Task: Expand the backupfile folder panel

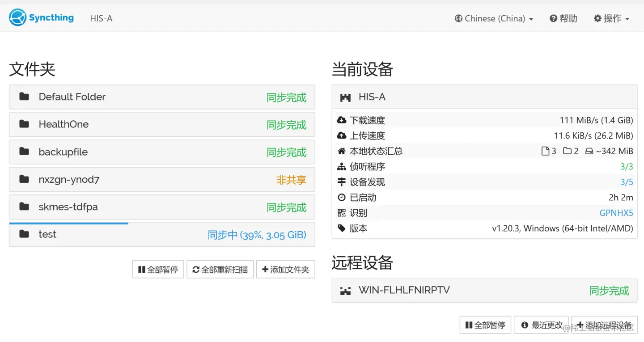Action: tap(162, 152)
